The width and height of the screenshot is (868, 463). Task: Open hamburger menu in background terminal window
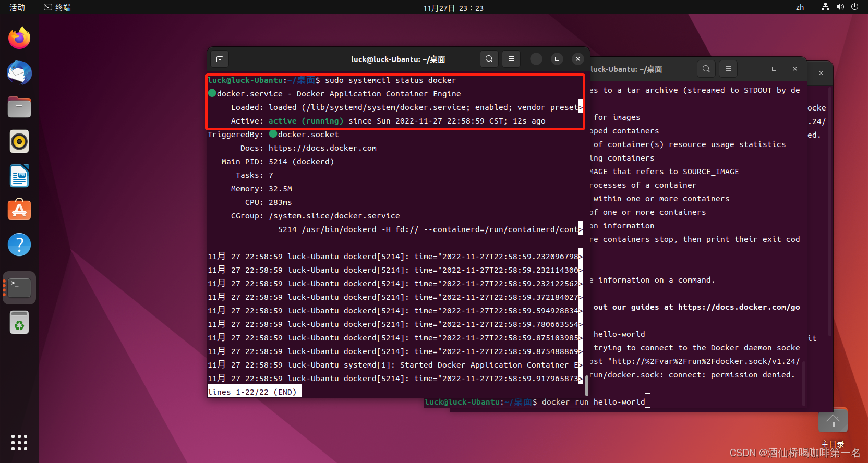[x=728, y=69]
